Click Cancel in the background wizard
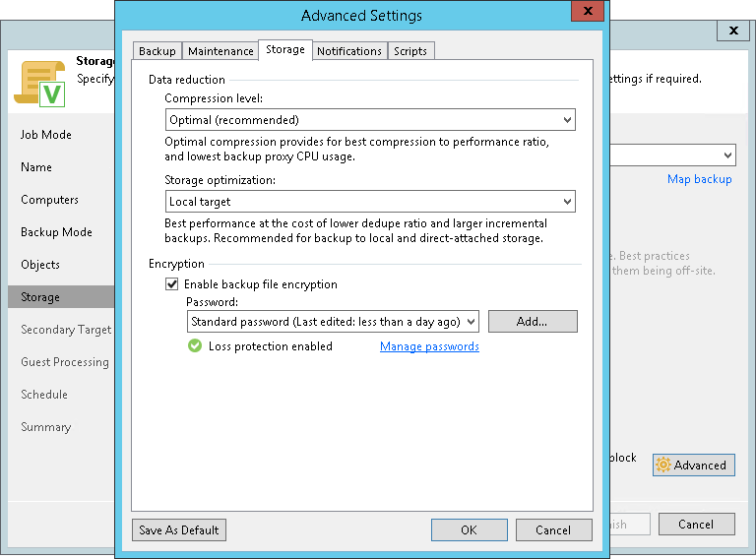The image size is (756, 559). [x=696, y=524]
